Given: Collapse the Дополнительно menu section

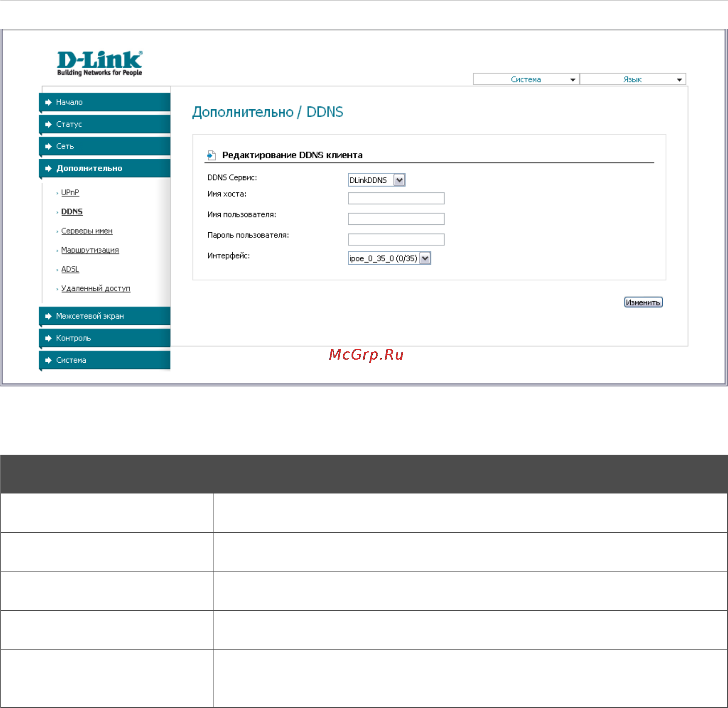Looking at the screenshot, I should [x=105, y=168].
